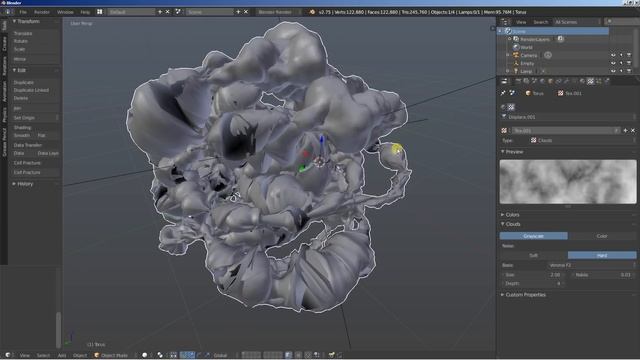Click the Duplicate Linked button
This screenshot has height=360, width=640.
(36, 90)
